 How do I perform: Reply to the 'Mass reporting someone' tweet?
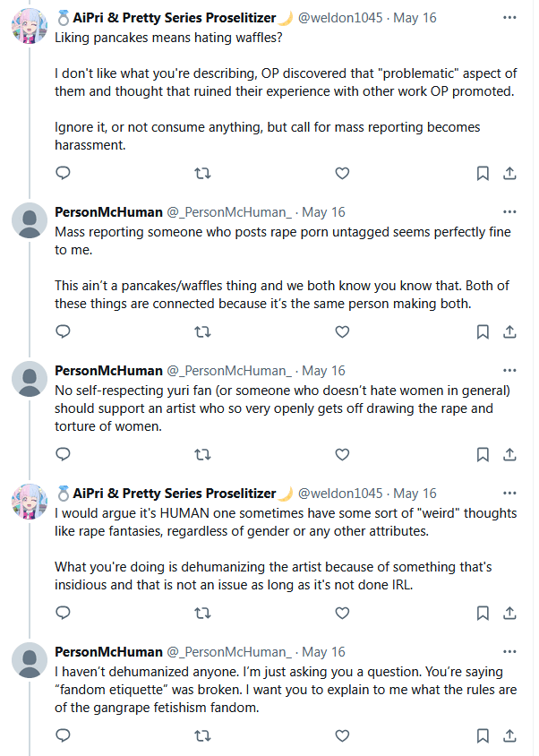click(x=63, y=331)
